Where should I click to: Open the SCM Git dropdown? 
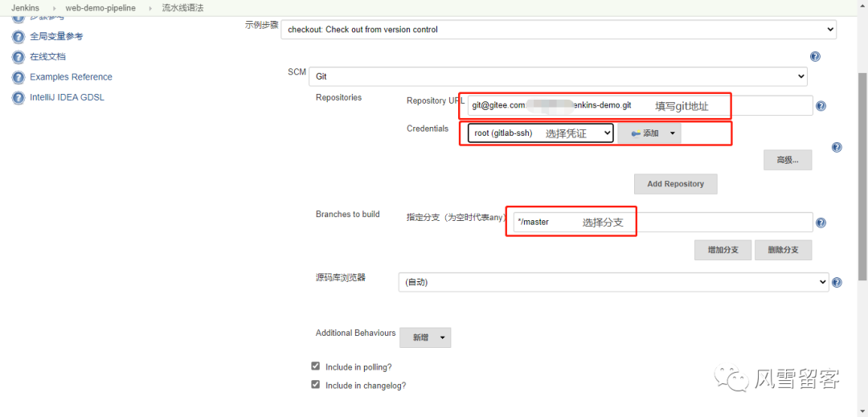tap(558, 76)
